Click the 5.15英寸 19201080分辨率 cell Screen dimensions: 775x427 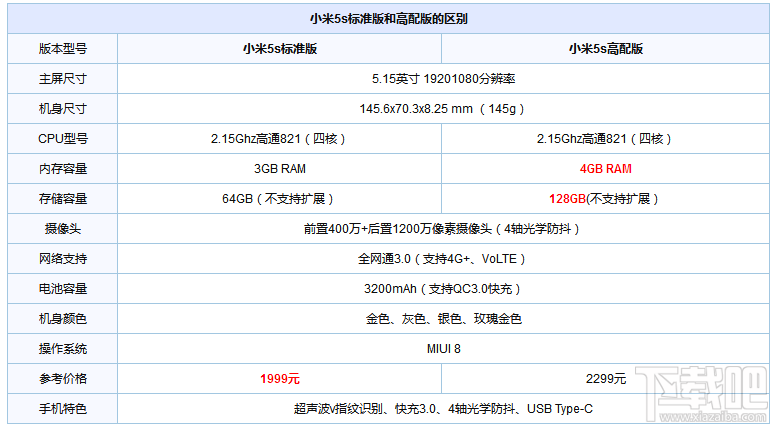[443, 79]
